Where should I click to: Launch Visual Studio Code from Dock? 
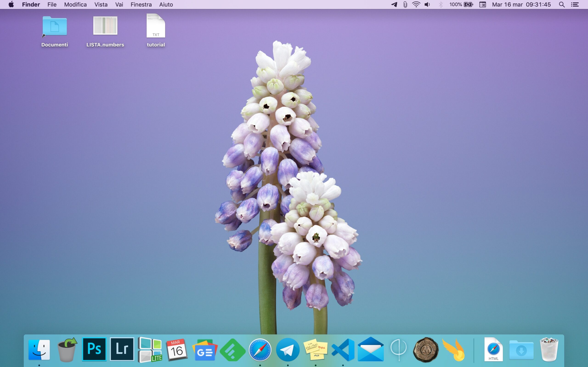pos(343,350)
